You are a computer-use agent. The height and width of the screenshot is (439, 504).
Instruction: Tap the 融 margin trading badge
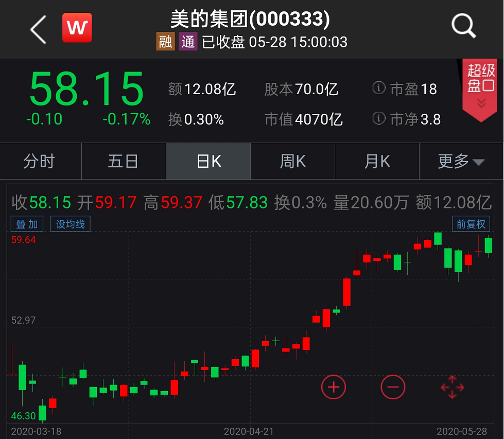166,42
